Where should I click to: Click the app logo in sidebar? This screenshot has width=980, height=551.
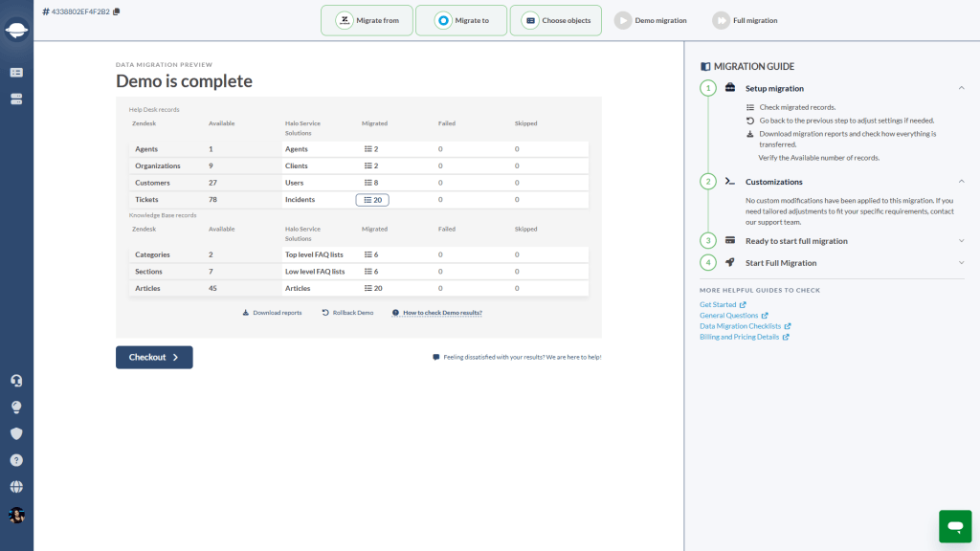[x=16, y=30]
